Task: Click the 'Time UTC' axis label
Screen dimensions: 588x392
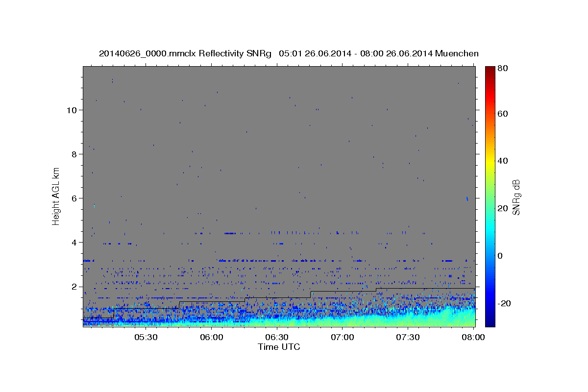Action: pos(279,347)
